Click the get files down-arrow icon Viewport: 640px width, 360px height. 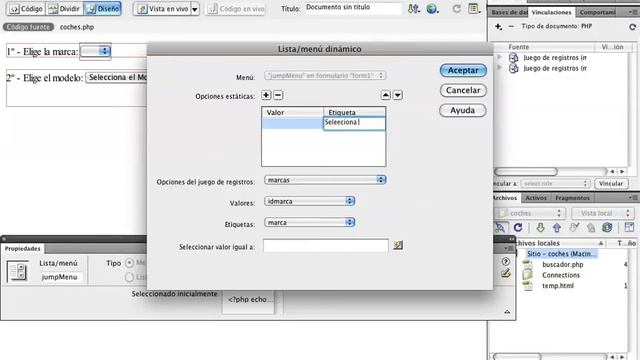click(540, 227)
